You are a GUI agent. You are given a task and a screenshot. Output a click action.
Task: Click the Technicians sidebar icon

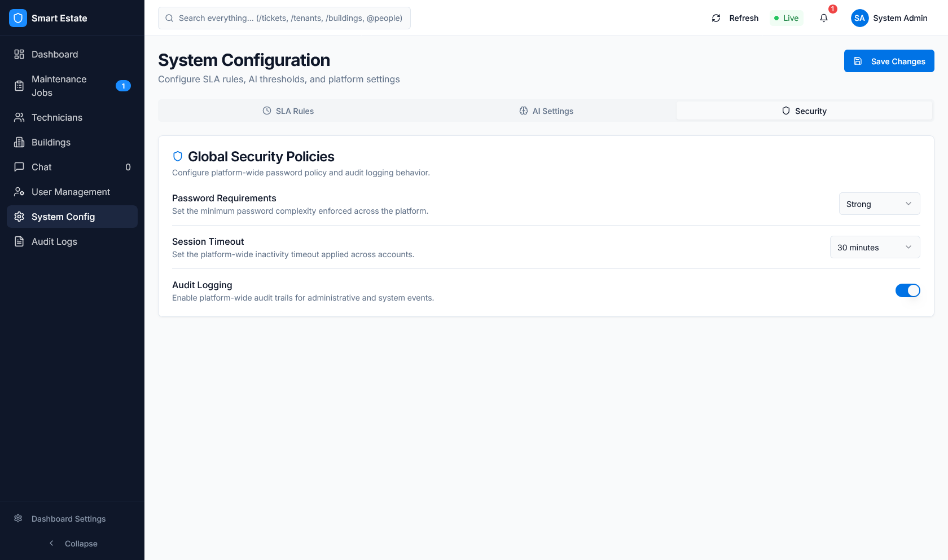point(19,117)
